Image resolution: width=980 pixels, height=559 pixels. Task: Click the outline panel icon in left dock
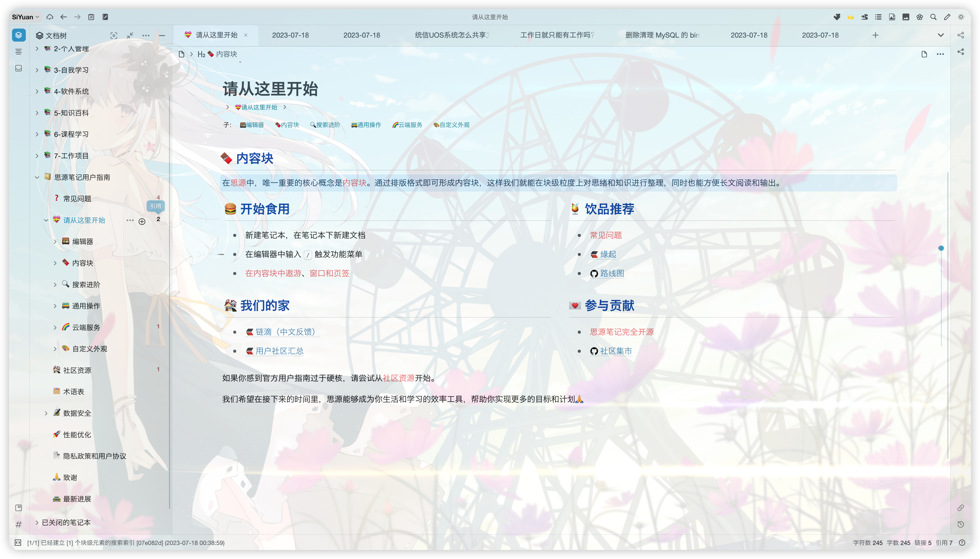pos(19,51)
